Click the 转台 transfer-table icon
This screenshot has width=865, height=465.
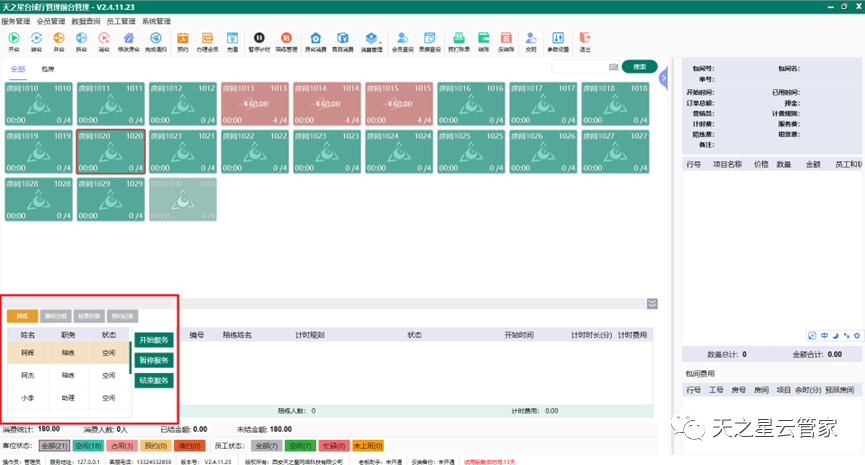37,41
